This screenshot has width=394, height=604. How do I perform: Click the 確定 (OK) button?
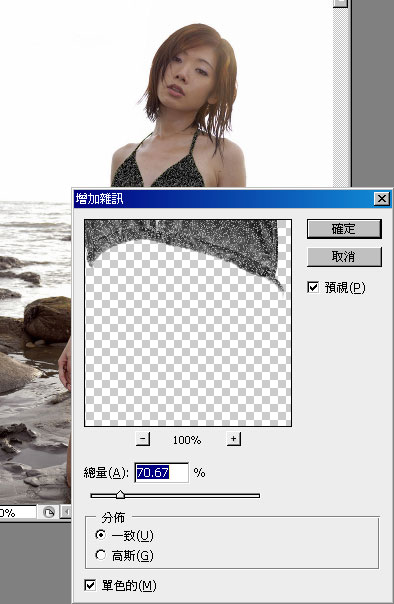344,229
